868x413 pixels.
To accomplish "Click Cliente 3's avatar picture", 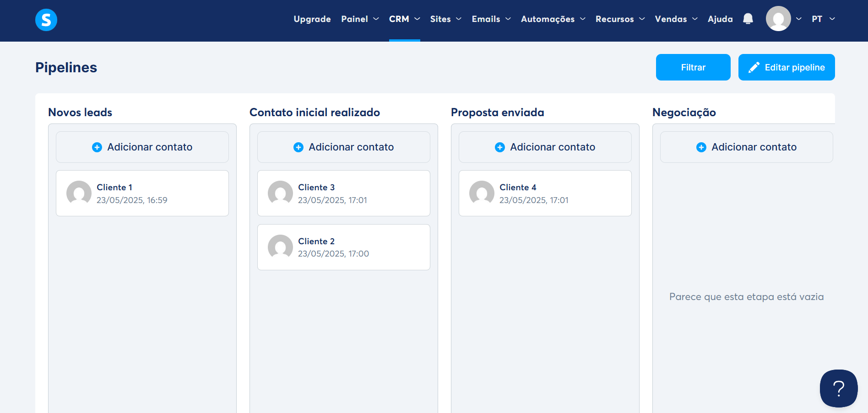I will coord(280,193).
